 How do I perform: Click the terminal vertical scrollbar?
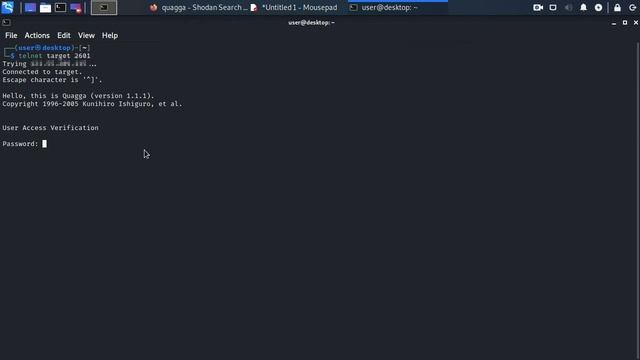[638, 200]
